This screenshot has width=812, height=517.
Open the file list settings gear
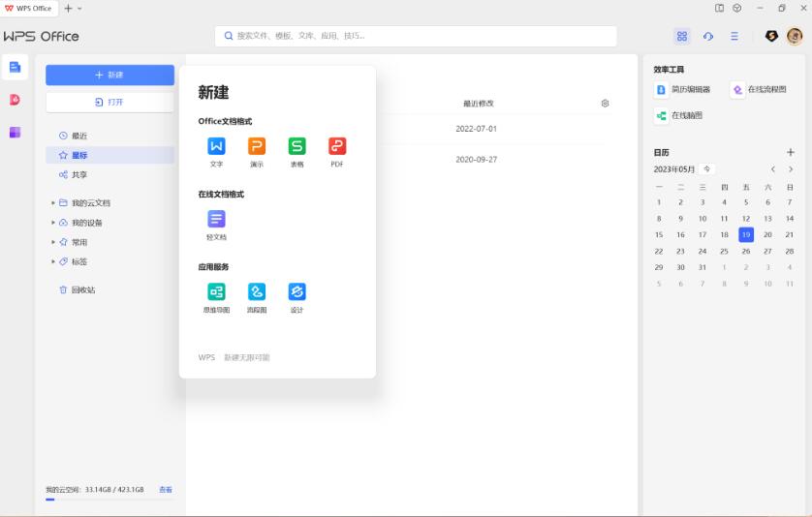coord(606,103)
